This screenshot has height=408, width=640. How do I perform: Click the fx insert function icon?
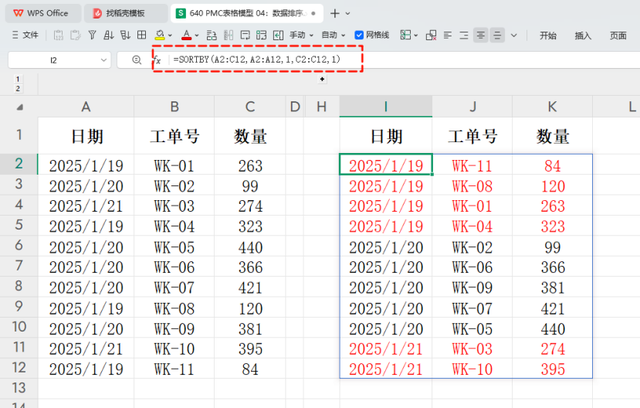[158, 60]
